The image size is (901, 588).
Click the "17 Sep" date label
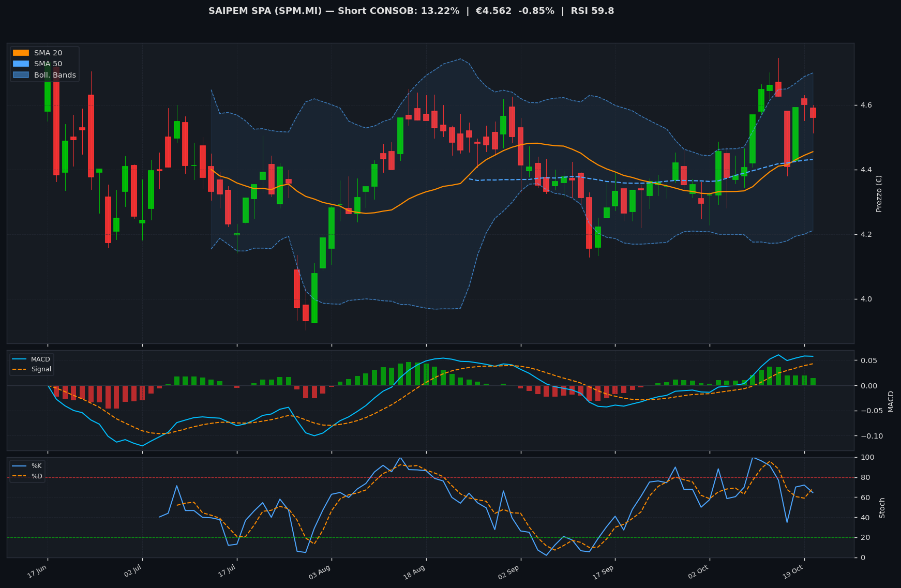pos(604,572)
